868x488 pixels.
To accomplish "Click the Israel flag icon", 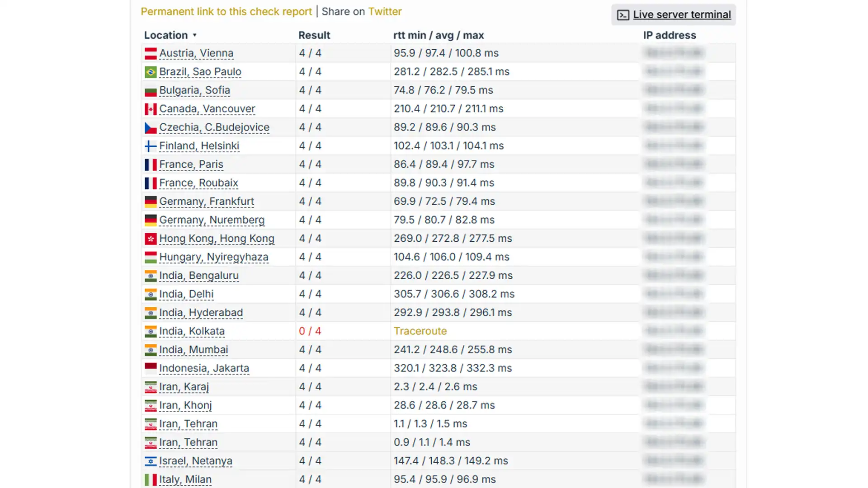I will pos(151,461).
